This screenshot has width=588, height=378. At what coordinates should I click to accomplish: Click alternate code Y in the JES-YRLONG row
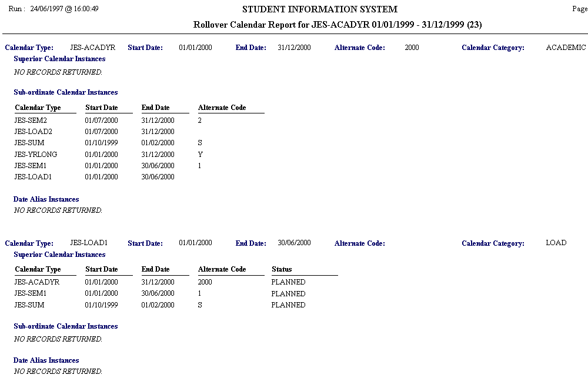pyautogui.click(x=201, y=155)
